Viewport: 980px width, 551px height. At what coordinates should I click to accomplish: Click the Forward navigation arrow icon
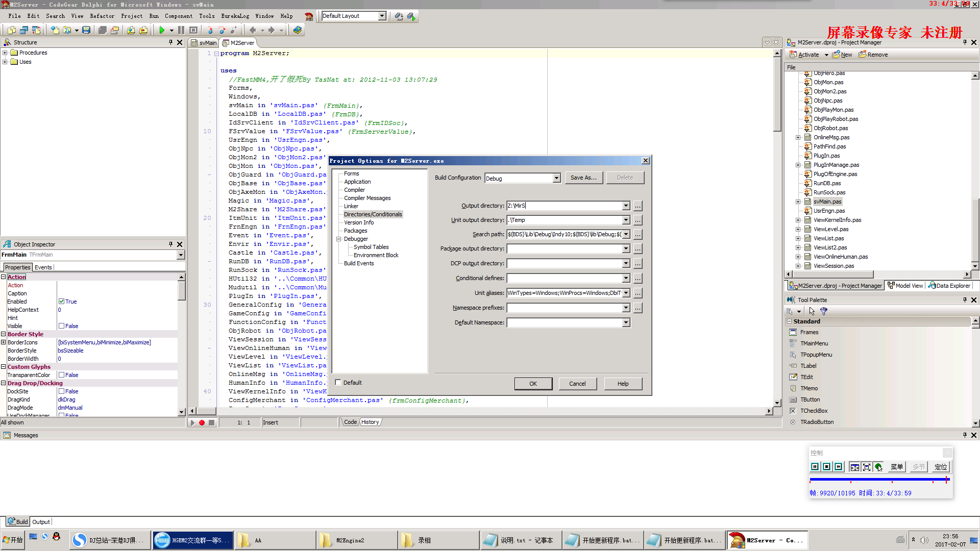pos(272,30)
